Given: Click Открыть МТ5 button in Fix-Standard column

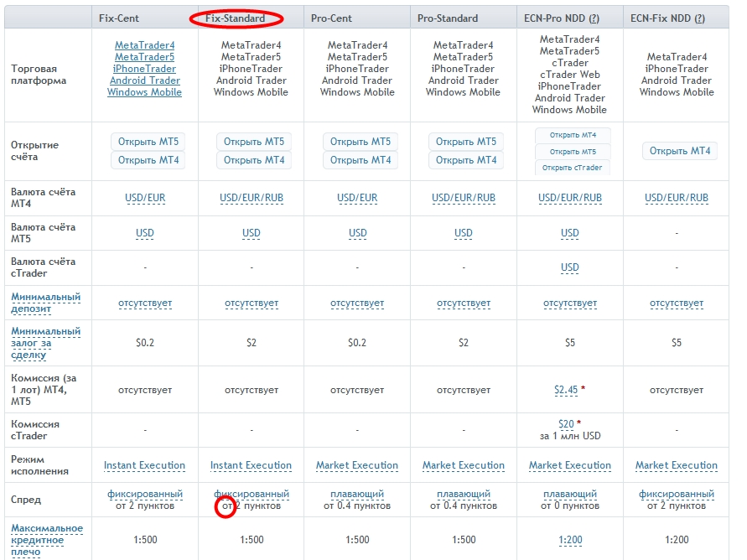Looking at the screenshot, I should [x=254, y=142].
